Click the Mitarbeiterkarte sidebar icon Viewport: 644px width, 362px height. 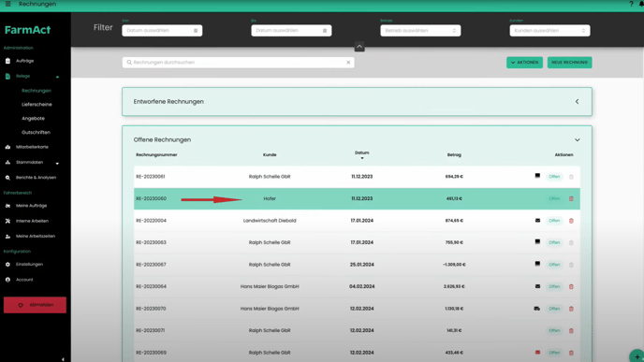coord(7,147)
